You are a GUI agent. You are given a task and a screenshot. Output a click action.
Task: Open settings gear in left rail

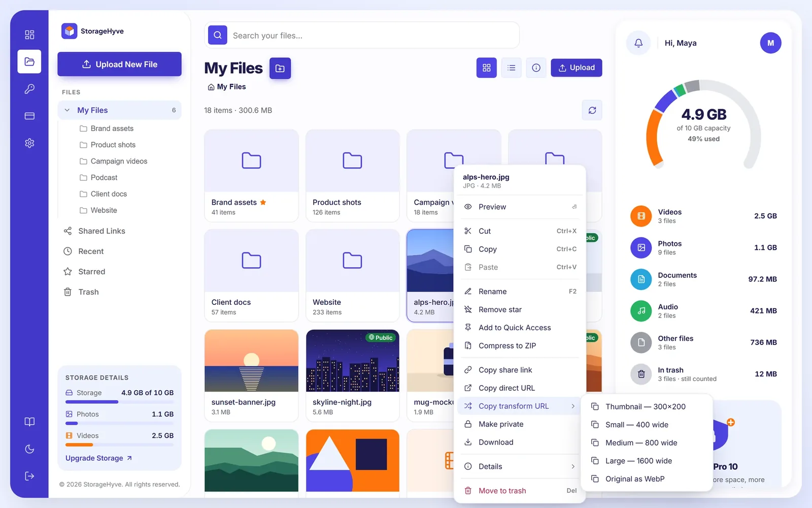tap(29, 143)
